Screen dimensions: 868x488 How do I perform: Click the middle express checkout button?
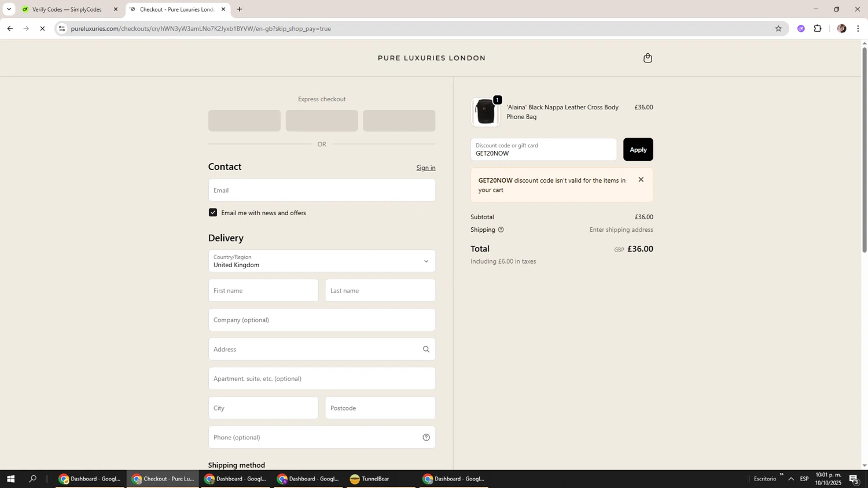(x=322, y=121)
